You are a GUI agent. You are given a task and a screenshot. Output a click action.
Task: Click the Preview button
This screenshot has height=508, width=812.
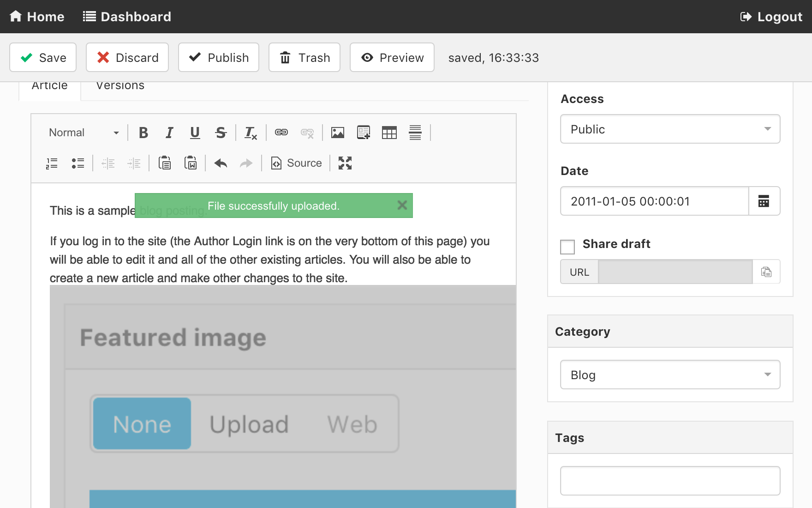pyautogui.click(x=392, y=58)
